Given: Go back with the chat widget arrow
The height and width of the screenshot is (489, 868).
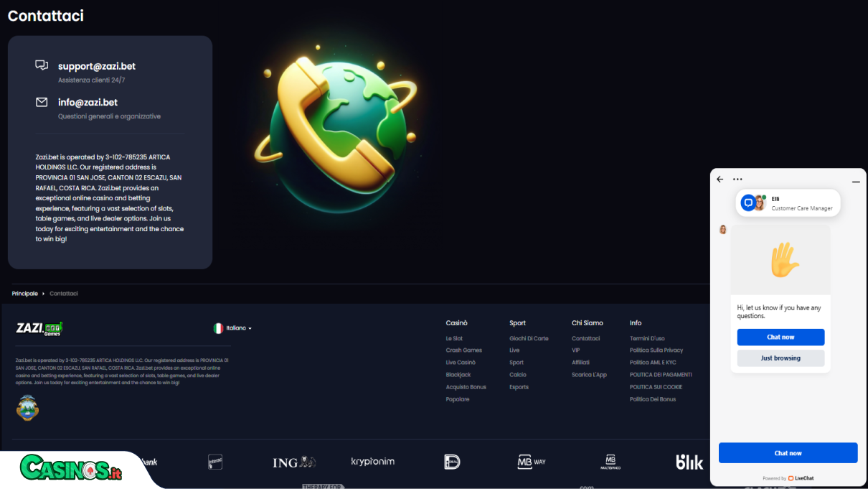Looking at the screenshot, I should click(720, 180).
